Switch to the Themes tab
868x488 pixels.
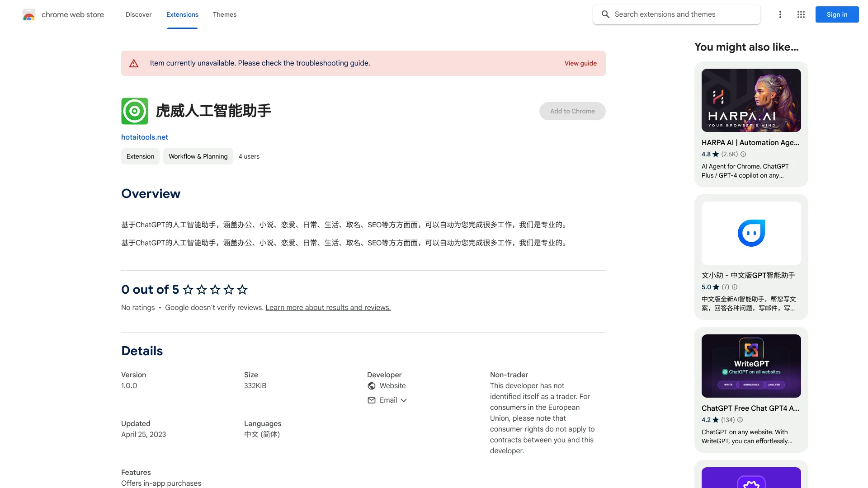[225, 14]
